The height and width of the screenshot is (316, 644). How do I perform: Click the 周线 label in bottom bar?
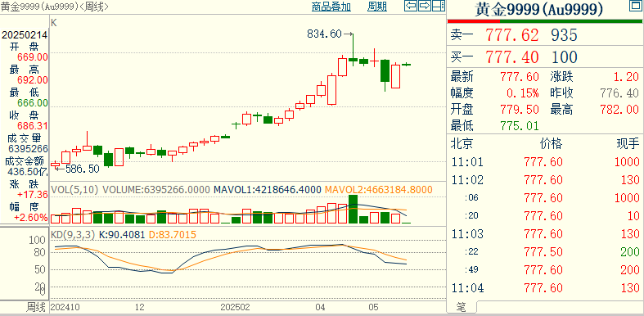click(36, 307)
